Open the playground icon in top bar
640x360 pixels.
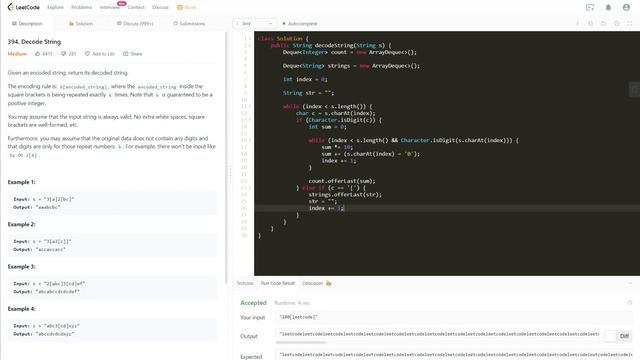pyautogui.click(x=590, y=7)
